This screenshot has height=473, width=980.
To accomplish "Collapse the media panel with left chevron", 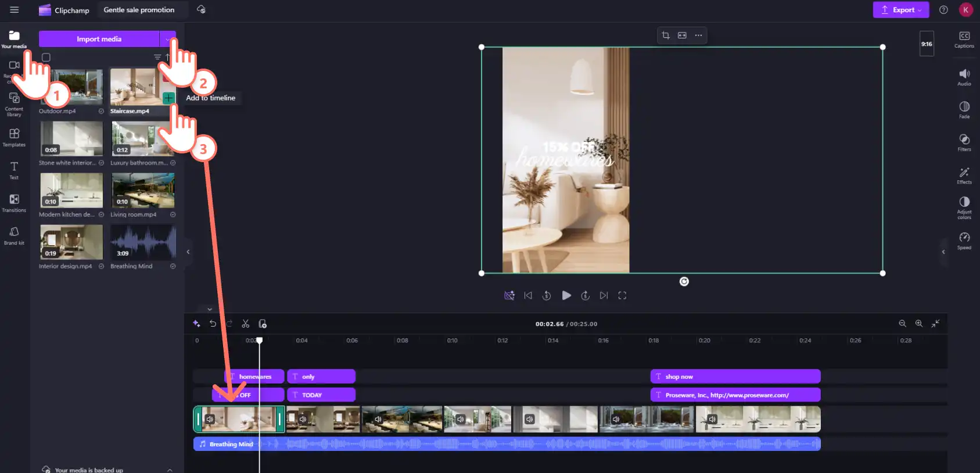I will click(188, 252).
